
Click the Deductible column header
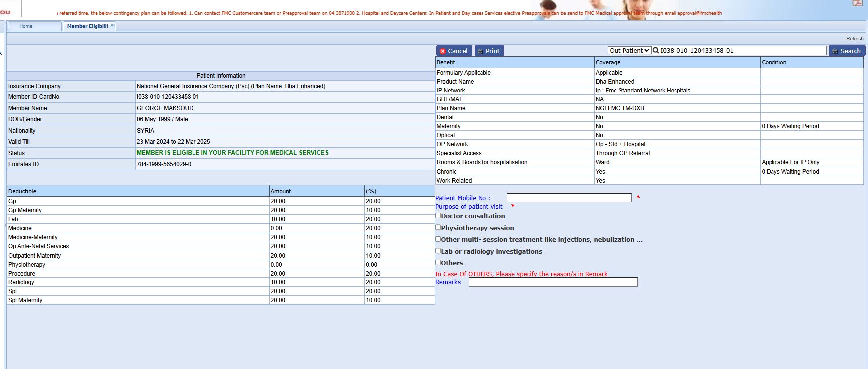click(22, 191)
